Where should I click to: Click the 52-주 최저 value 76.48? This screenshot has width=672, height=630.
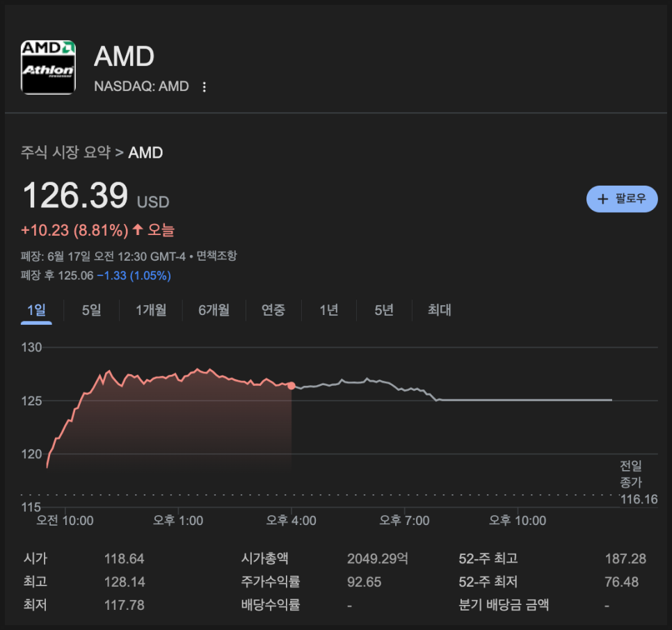[621, 581]
